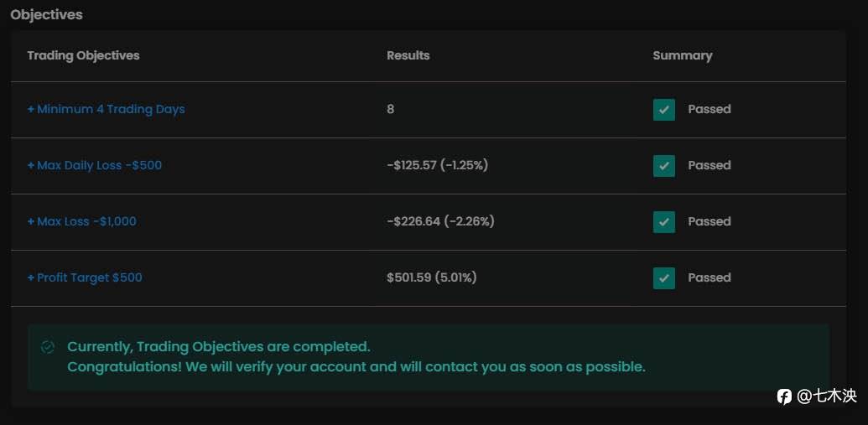Image resolution: width=868 pixels, height=425 pixels.
Task: Toggle the Profit Target passed checkbox
Action: point(664,278)
